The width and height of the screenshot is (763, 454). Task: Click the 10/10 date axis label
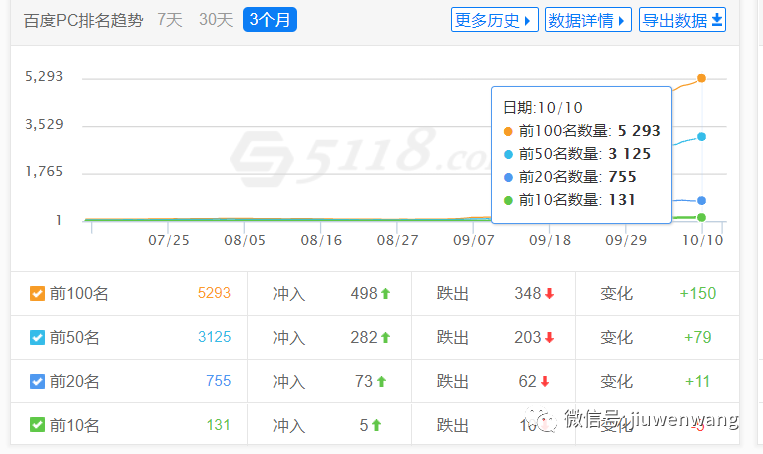(x=702, y=240)
